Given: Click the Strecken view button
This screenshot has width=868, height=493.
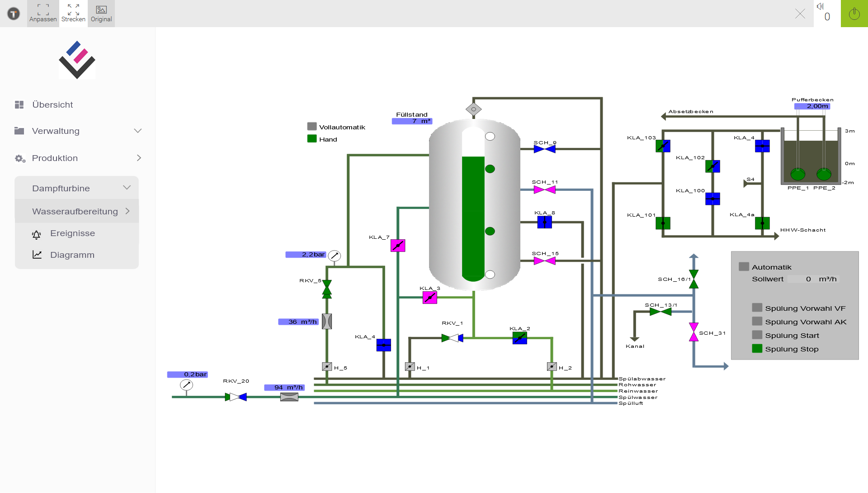Looking at the screenshot, I should (73, 14).
